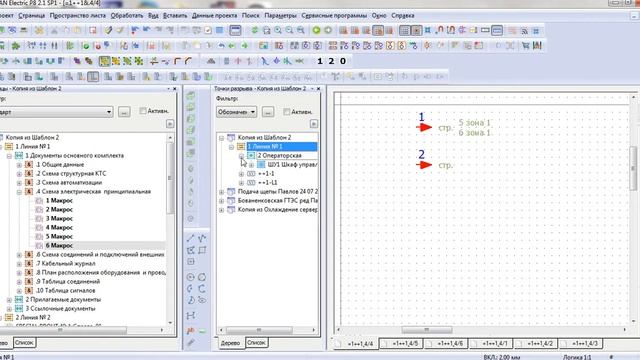Click the ... button in pages navigator filter
640x360 pixels.
(x=124, y=112)
